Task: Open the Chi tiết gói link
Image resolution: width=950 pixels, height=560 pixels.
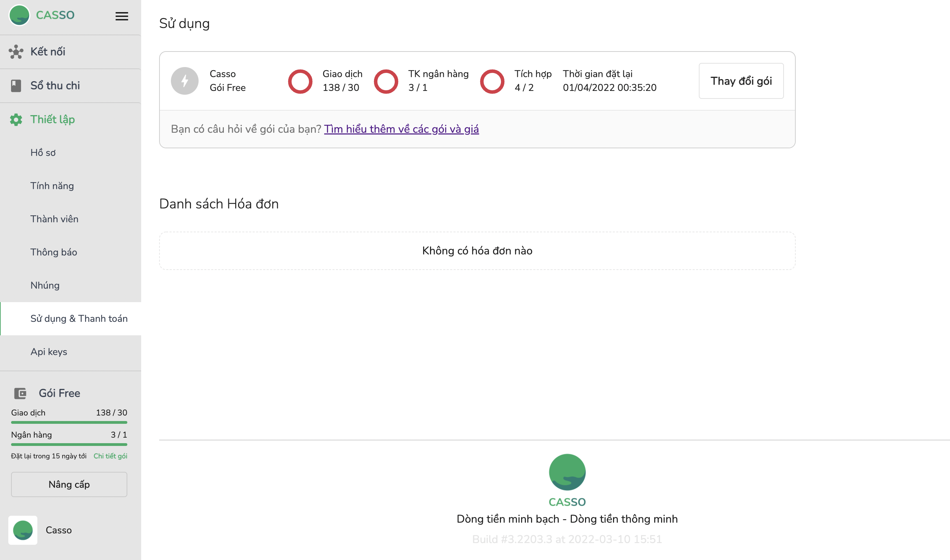Action: coord(110,456)
